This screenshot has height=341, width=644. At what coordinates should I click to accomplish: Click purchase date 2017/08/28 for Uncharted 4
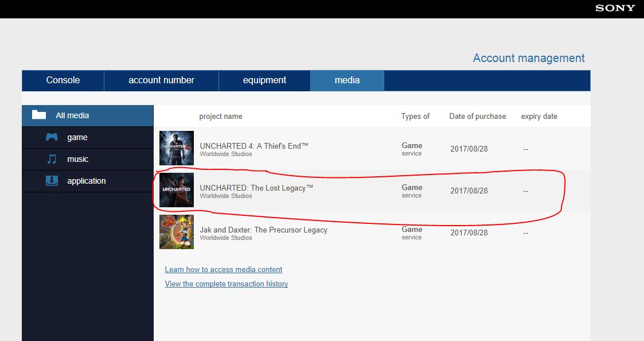tap(469, 149)
